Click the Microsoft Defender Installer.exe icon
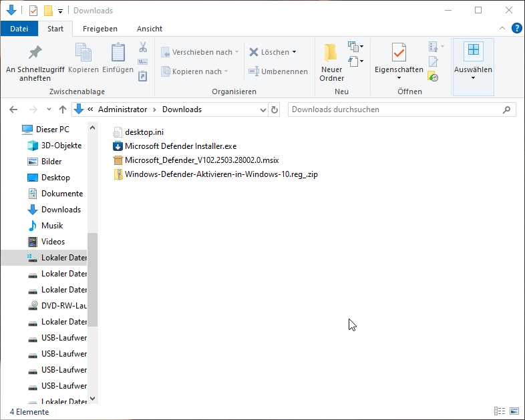Image resolution: width=525 pixels, height=420 pixels. click(118, 146)
